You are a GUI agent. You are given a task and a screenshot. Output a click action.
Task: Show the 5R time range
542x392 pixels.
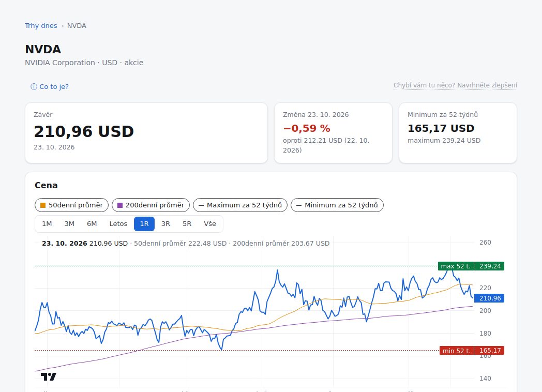pos(187,223)
